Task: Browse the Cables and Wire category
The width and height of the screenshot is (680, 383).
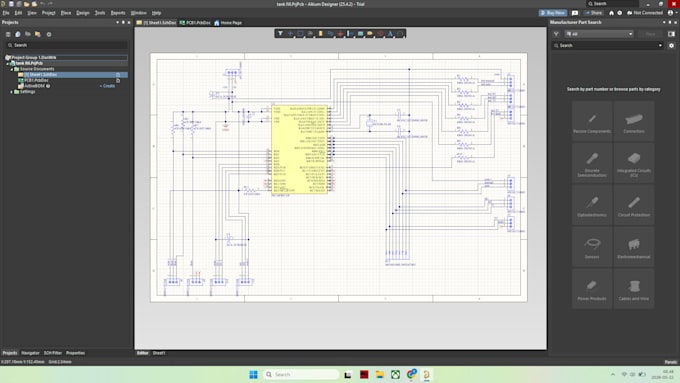Action: [634, 289]
